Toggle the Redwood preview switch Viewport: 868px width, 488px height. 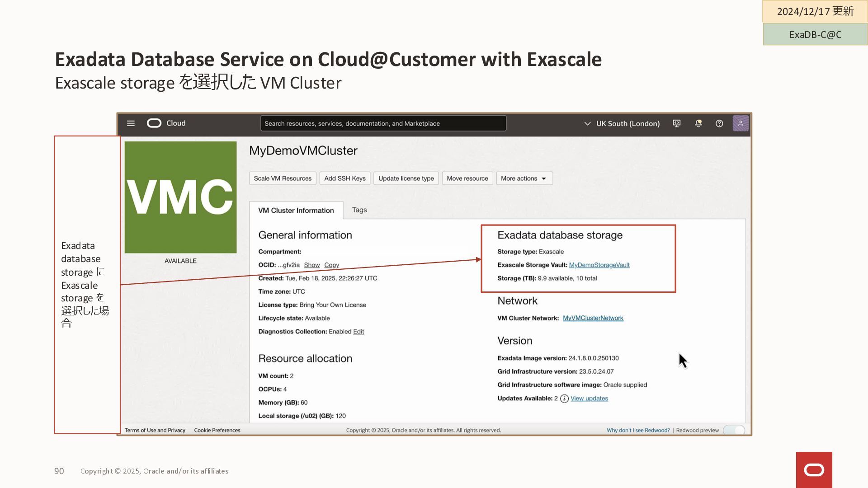[734, 430]
